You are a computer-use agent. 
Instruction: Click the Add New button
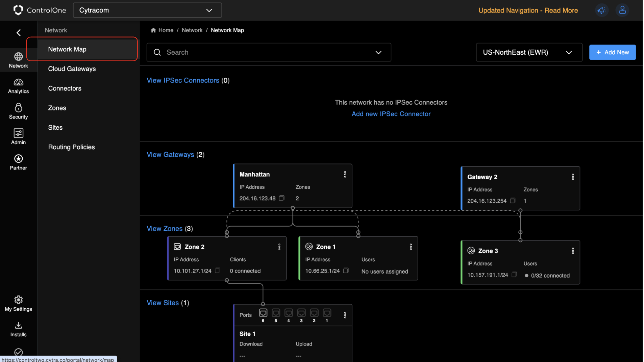pyautogui.click(x=612, y=52)
